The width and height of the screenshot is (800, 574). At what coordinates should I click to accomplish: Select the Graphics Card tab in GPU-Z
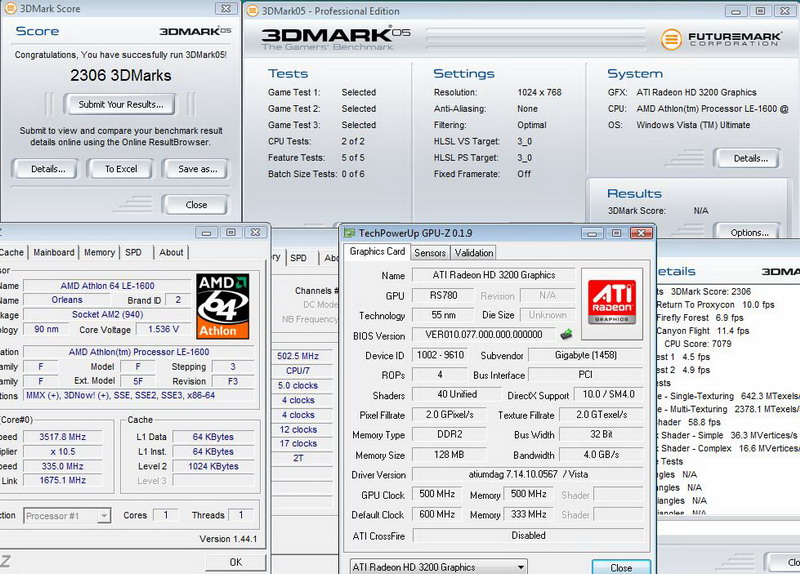377,252
